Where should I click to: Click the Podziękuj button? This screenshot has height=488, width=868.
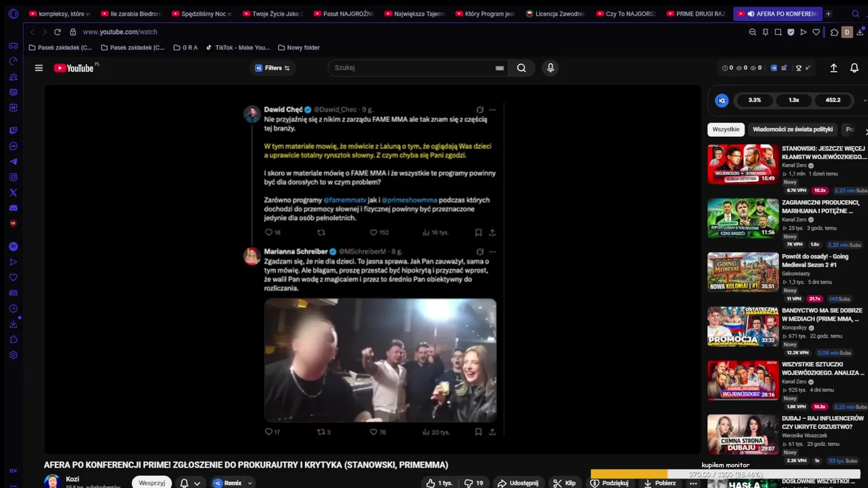tap(609, 483)
